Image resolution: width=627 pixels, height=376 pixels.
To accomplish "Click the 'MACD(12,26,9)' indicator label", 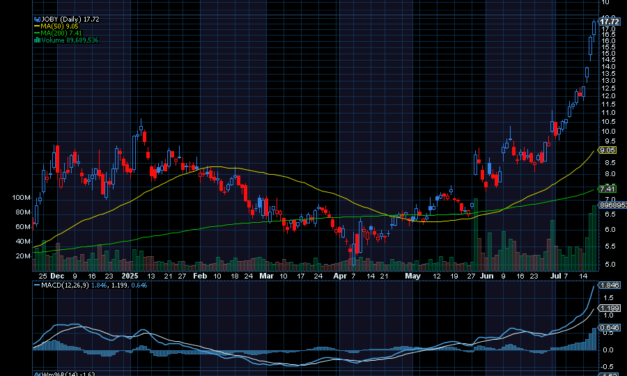I will 65,285.
